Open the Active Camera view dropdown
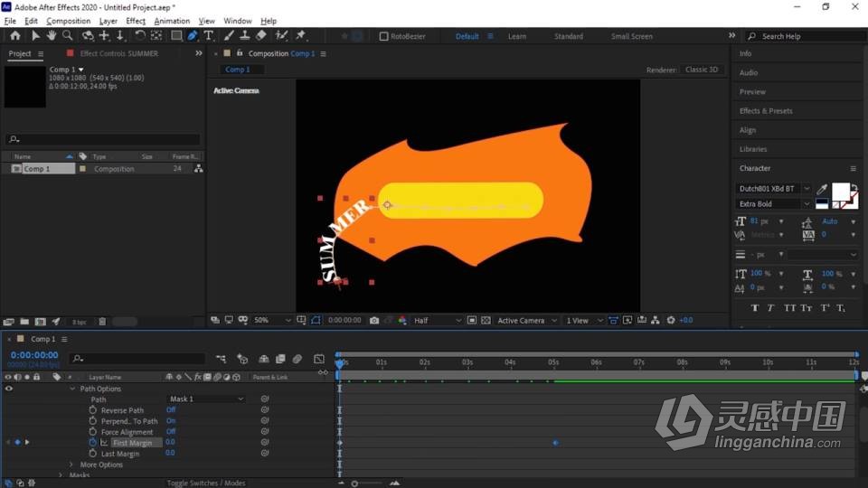 [x=526, y=320]
